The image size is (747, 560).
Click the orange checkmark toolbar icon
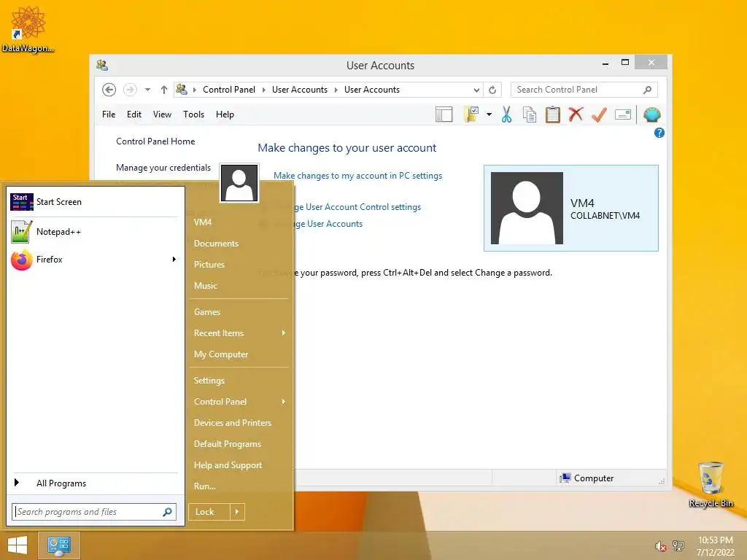(600, 114)
